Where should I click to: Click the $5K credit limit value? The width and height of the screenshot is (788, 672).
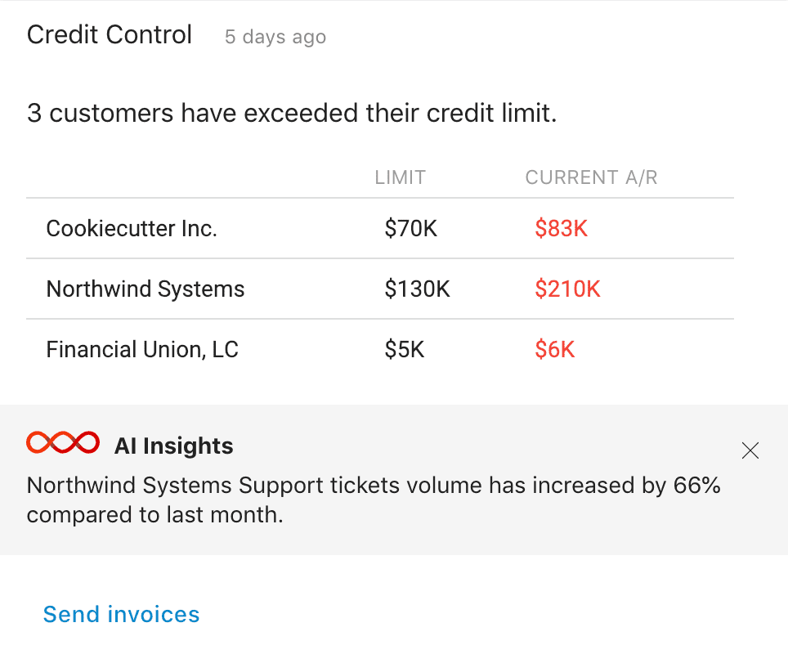tap(404, 349)
